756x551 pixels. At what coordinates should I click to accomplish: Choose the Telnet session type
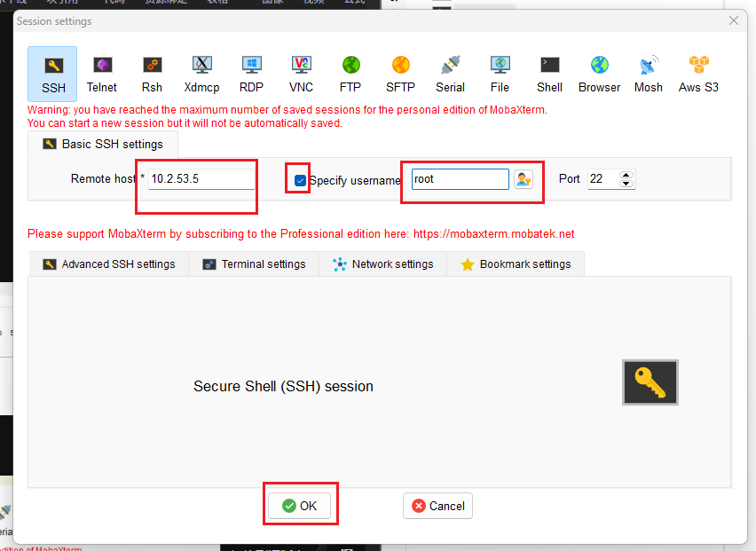coord(102,75)
